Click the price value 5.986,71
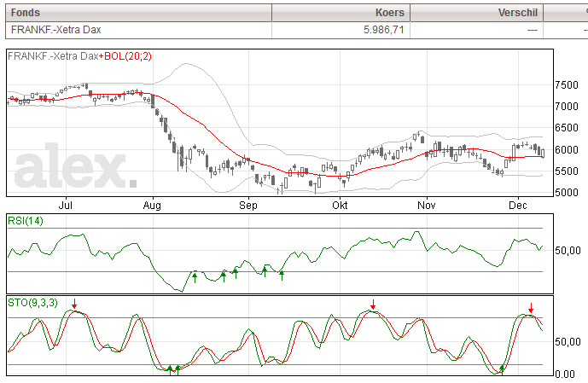The image size is (588, 383). click(384, 30)
